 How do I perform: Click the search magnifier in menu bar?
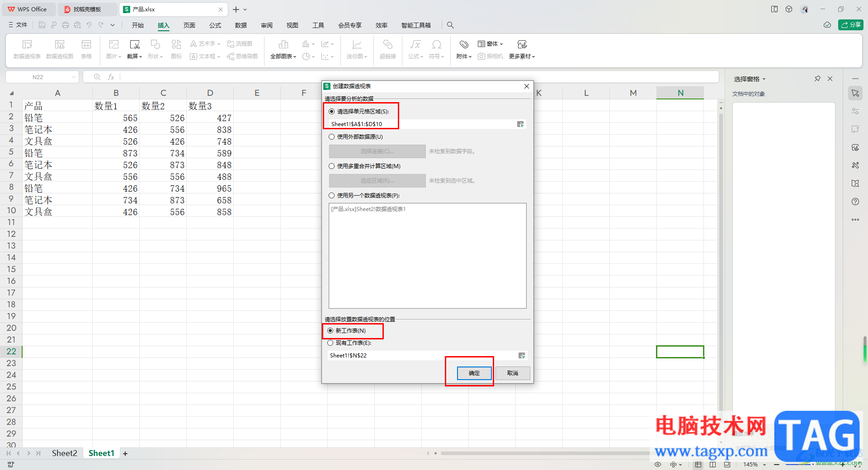point(450,25)
